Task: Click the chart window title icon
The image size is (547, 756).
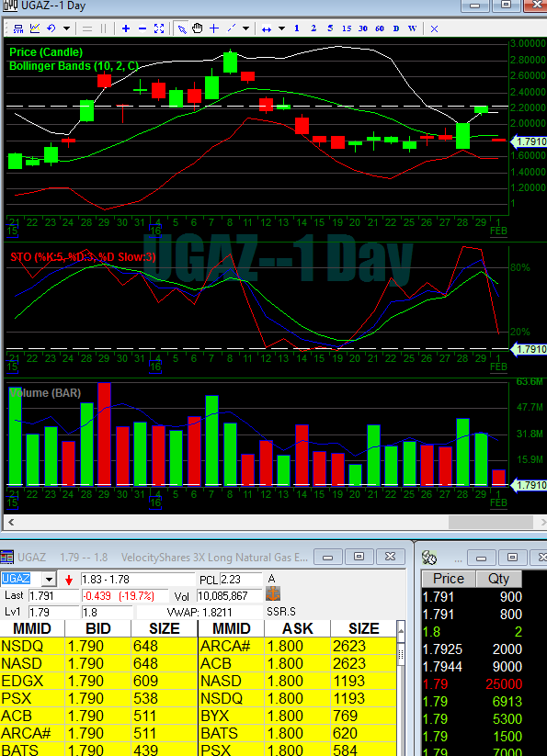Action: pyautogui.click(x=10, y=6)
